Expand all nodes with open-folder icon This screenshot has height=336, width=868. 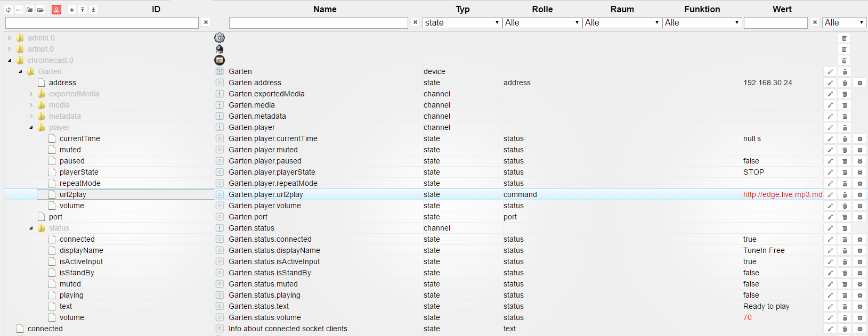(40, 10)
